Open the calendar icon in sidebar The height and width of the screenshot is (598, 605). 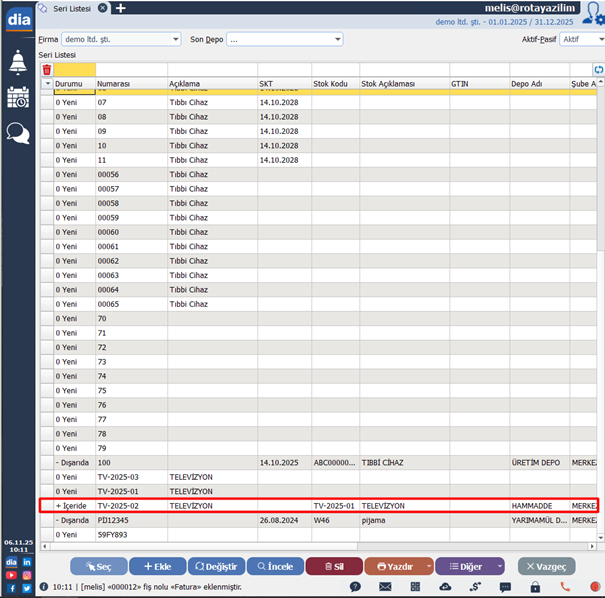tap(18, 98)
